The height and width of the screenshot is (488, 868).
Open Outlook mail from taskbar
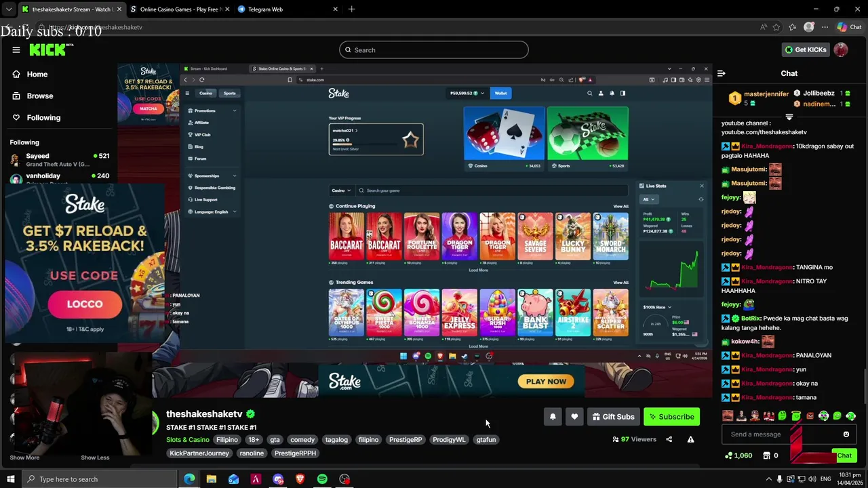coord(233,479)
